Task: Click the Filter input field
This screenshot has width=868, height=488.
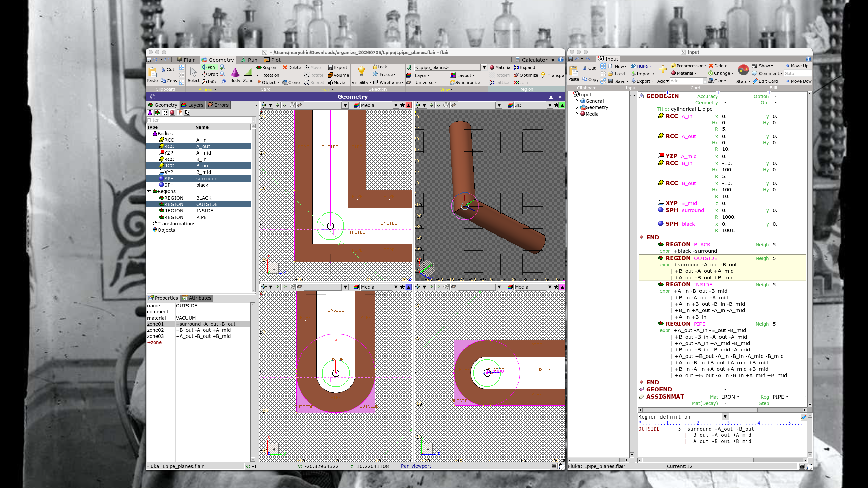Action: coord(199,120)
